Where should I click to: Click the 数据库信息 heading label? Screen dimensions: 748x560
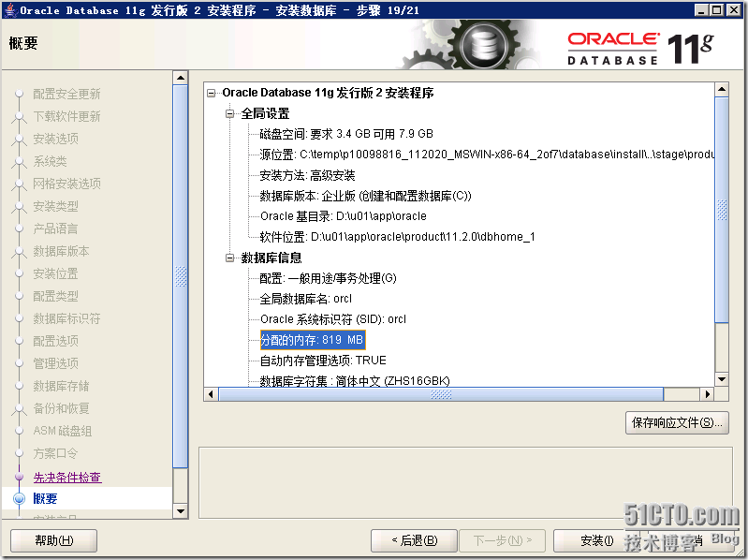pos(271,258)
